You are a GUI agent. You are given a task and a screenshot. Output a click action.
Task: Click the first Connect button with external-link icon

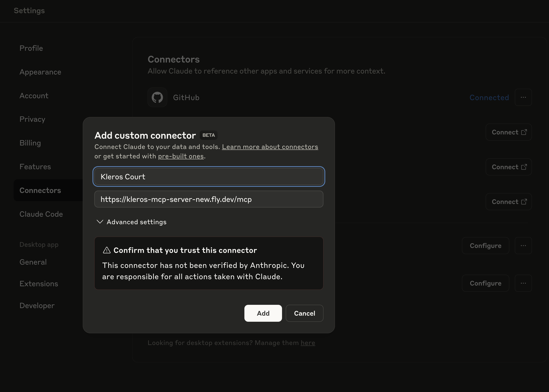coord(509,132)
